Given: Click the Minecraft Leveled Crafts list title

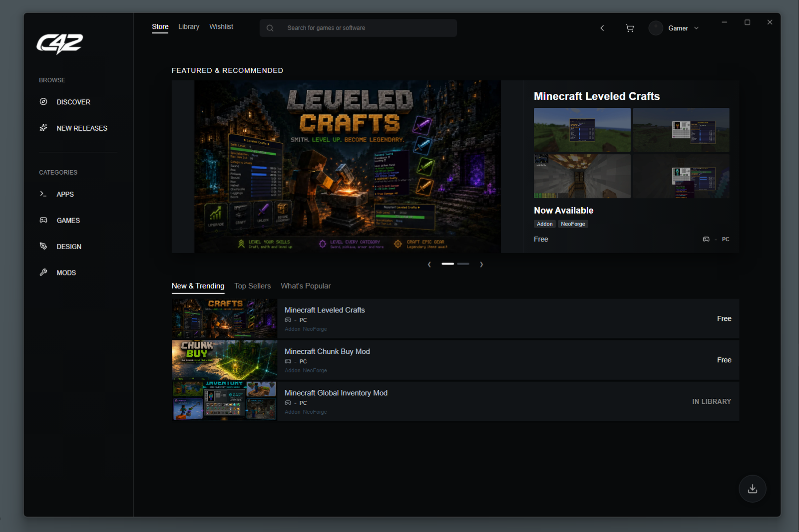Looking at the screenshot, I should [x=325, y=310].
